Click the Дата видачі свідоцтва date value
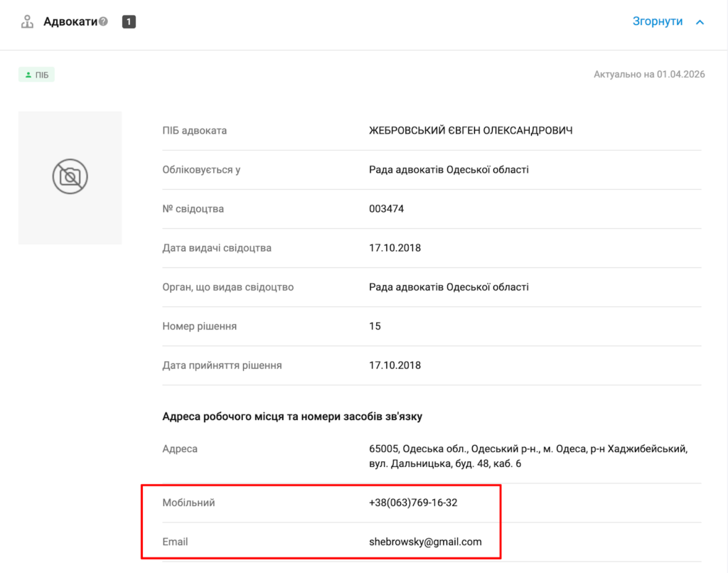This screenshot has width=728, height=573. (395, 248)
